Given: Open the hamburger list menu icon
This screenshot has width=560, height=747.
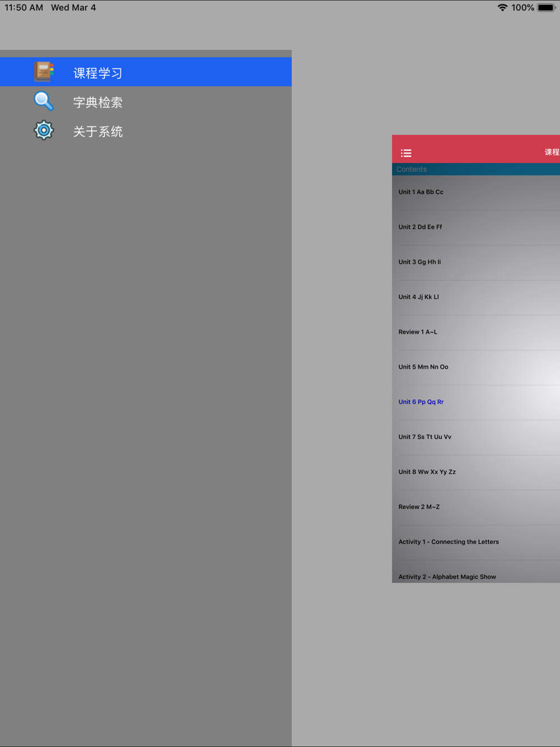Looking at the screenshot, I should [x=406, y=153].
